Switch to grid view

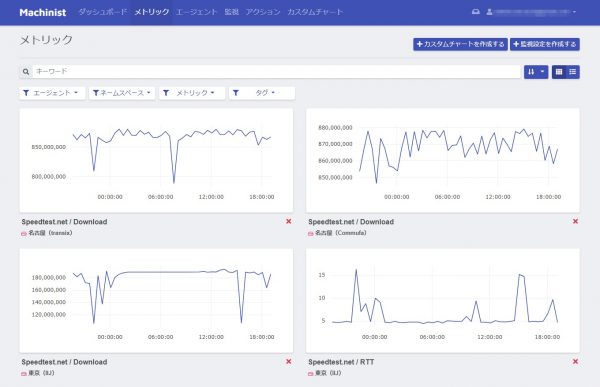pyautogui.click(x=559, y=72)
